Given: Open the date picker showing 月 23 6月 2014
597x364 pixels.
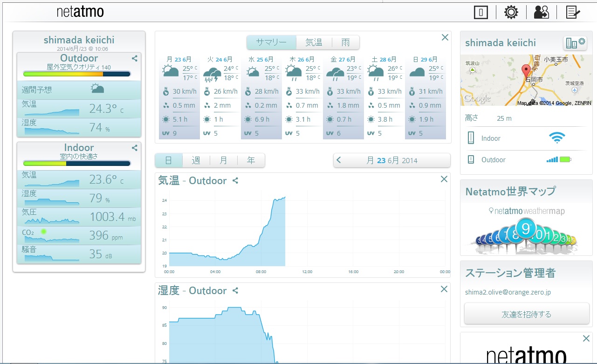Looking at the screenshot, I should (x=392, y=160).
